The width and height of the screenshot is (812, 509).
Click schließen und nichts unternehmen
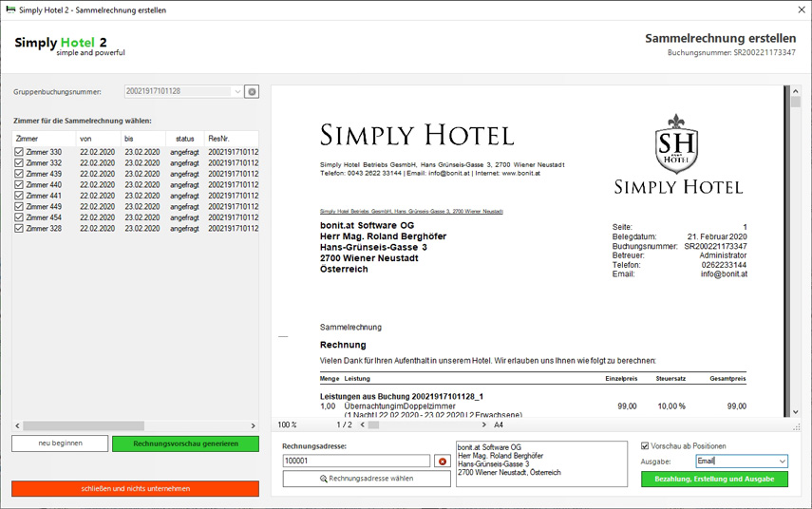pyautogui.click(x=135, y=489)
